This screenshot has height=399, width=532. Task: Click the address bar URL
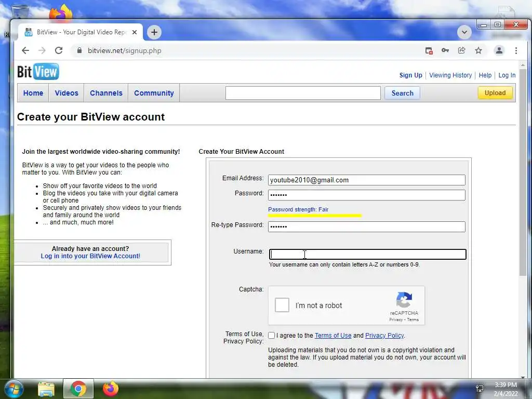[x=124, y=50]
